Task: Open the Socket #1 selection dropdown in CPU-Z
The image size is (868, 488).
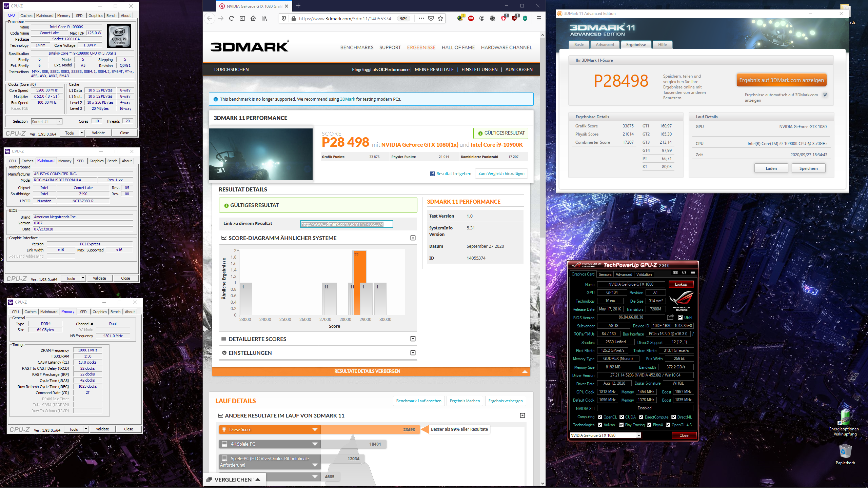Action: pyautogui.click(x=46, y=122)
